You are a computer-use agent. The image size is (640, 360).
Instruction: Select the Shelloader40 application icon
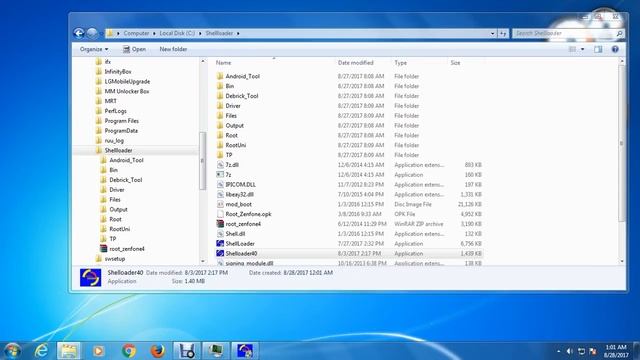tap(220, 253)
